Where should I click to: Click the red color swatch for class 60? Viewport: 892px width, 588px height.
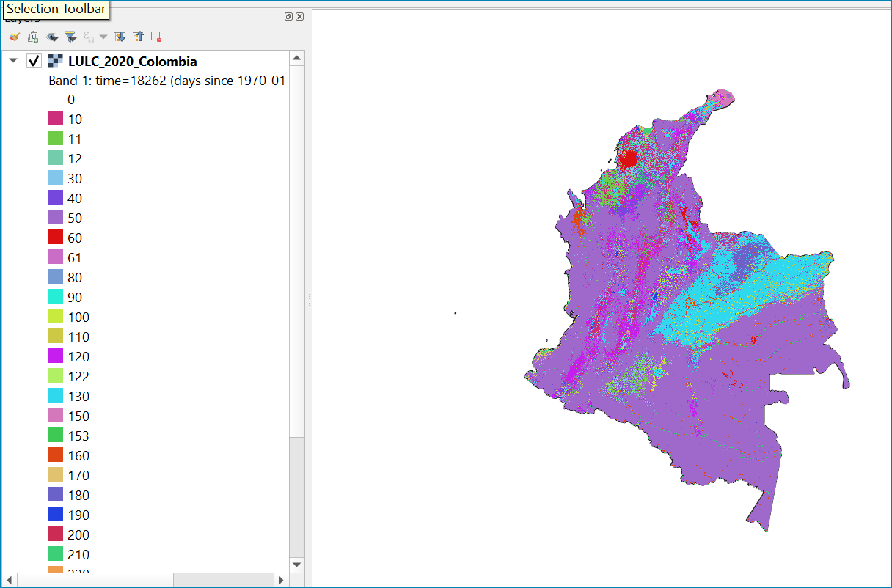(56, 238)
